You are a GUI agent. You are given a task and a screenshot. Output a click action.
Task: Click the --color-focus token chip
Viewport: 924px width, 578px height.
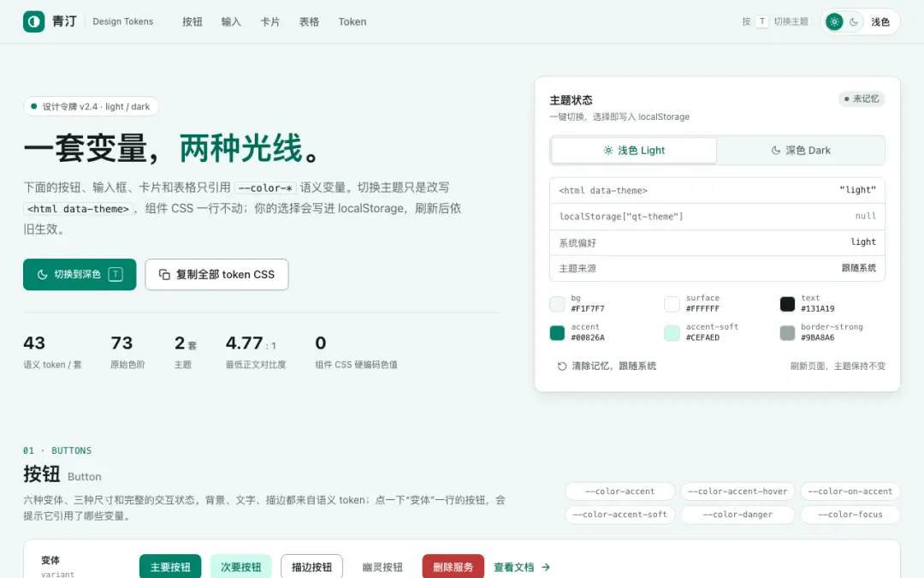tap(850, 515)
